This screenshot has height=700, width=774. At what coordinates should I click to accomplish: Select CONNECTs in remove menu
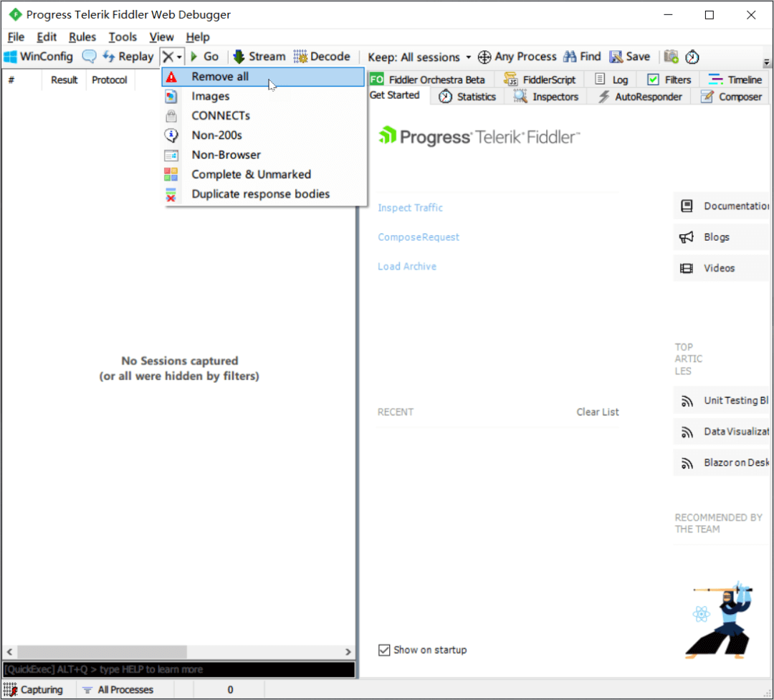[263, 115]
